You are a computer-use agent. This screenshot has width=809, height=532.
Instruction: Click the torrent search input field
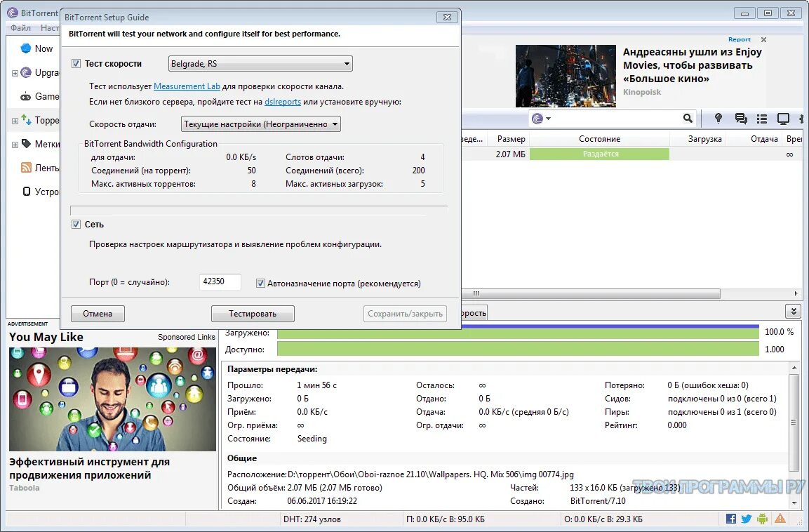point(617,119)
